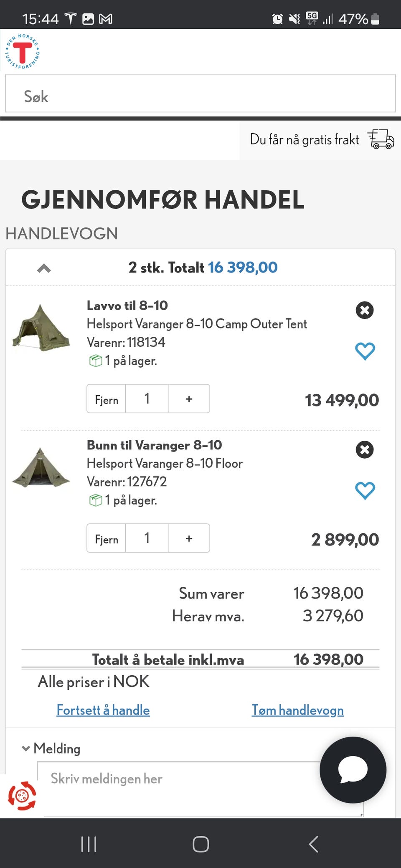Increase quantity of Bunn til Varanger
This screenshot has height=868, width=401.
(x=189, y=538)
